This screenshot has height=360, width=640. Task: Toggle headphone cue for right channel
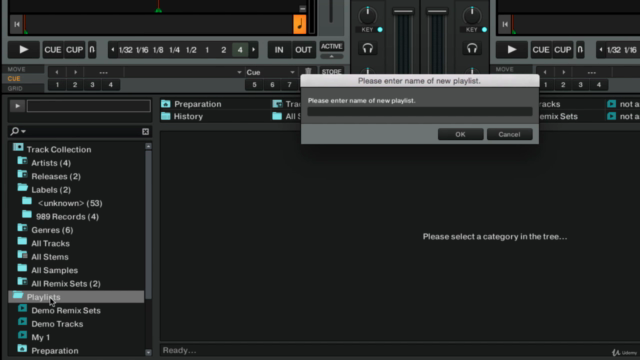[472, 49]
